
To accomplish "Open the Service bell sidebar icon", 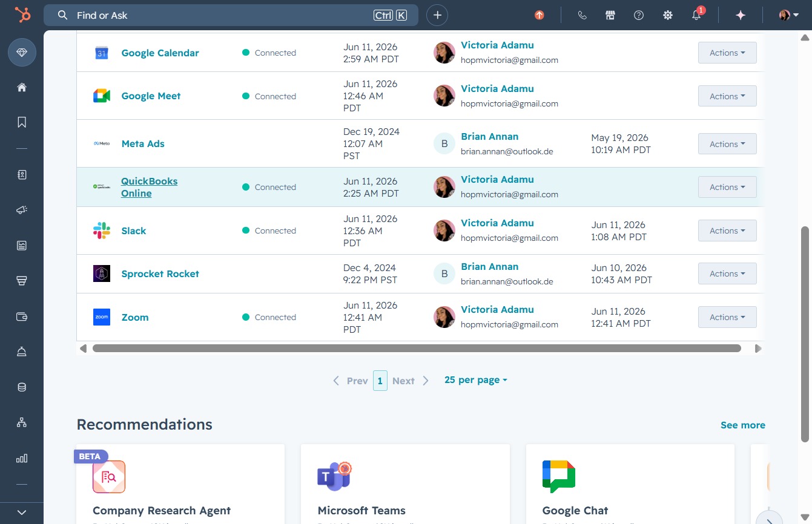I will 22,352.
